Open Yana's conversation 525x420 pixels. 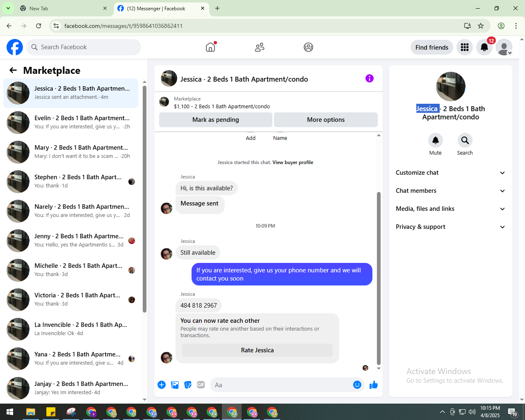point(71,358)
